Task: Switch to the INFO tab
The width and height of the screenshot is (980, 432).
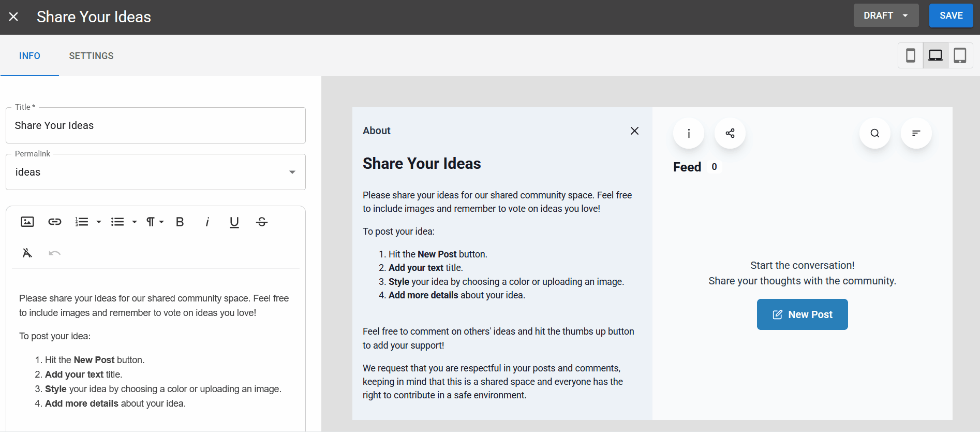Action: click(29, 56)
